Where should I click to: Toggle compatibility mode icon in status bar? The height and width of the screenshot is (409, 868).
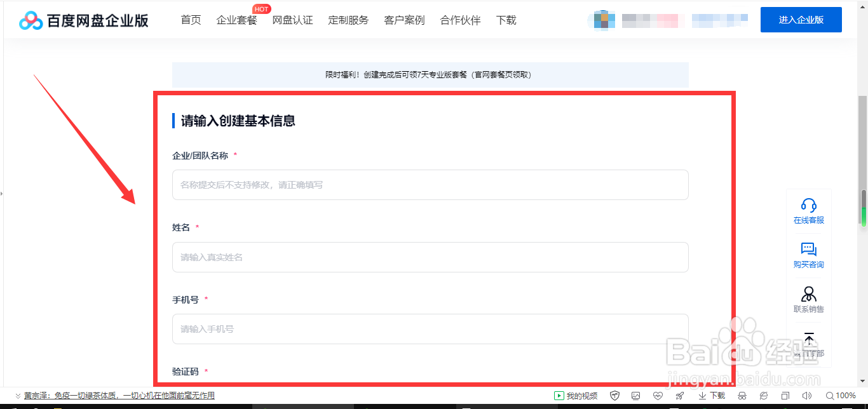764,395
